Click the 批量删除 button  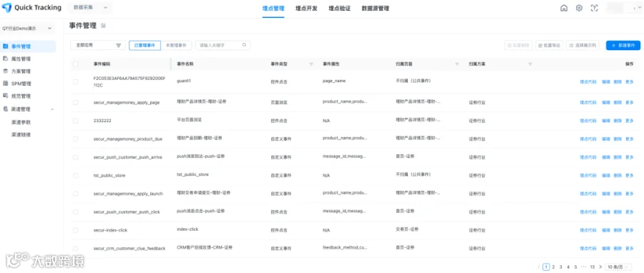518,46
